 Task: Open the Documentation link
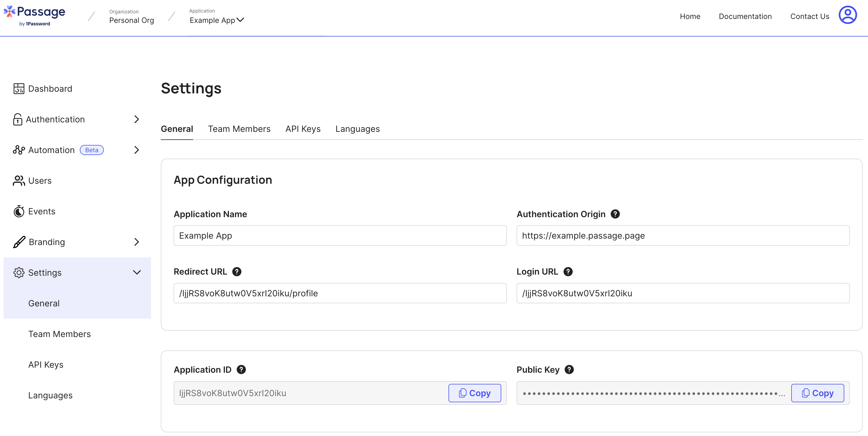[745, 16]
